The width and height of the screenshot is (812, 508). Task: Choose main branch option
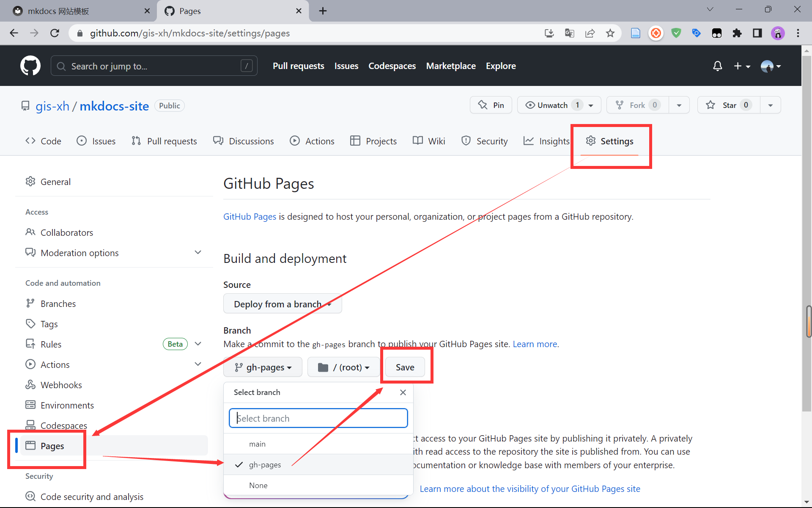point(318,444)
